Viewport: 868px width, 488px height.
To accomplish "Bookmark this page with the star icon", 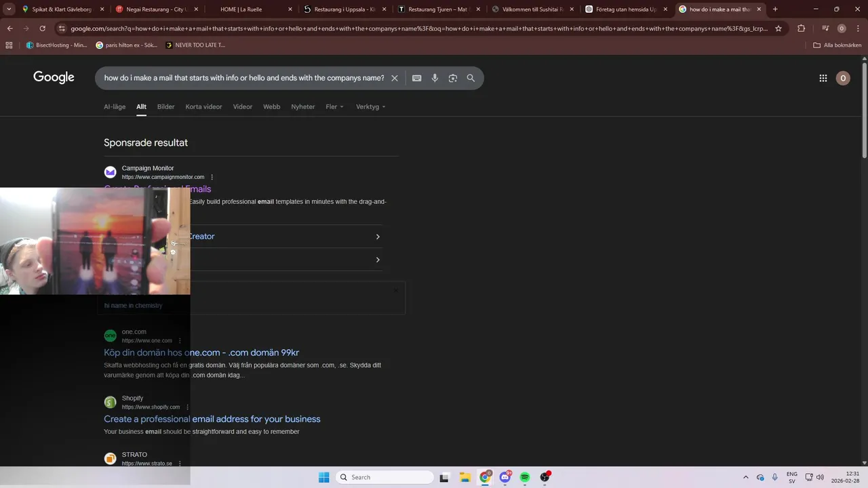I will click(x=778, y=28).
